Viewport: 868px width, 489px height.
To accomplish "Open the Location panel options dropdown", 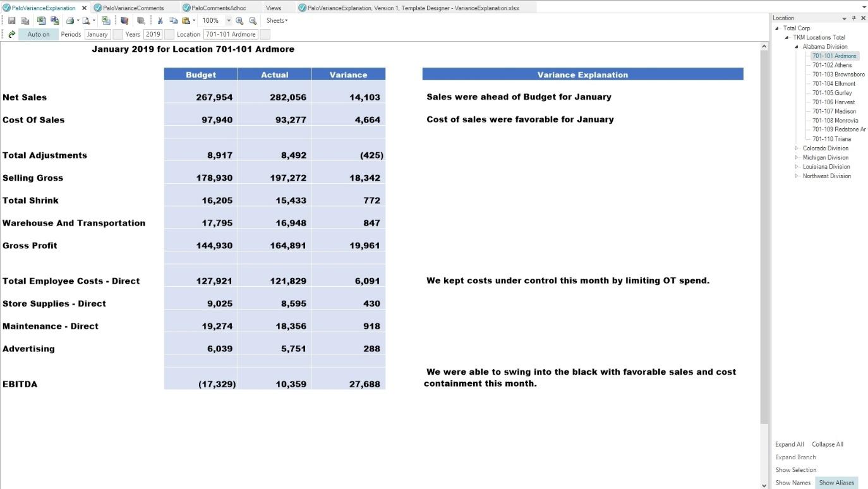I will pyautogui.click(x=845, y=18).
